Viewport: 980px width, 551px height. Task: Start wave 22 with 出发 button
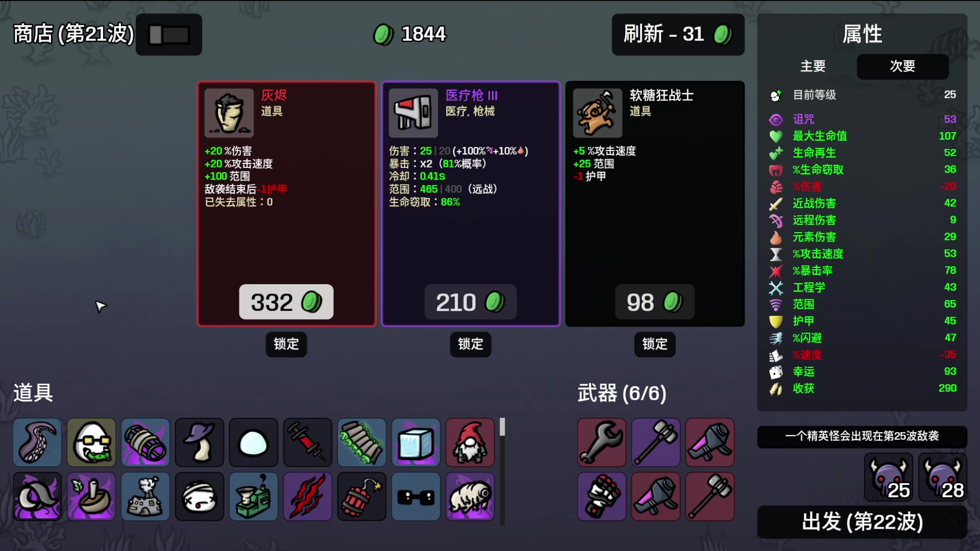pos(862,522)
